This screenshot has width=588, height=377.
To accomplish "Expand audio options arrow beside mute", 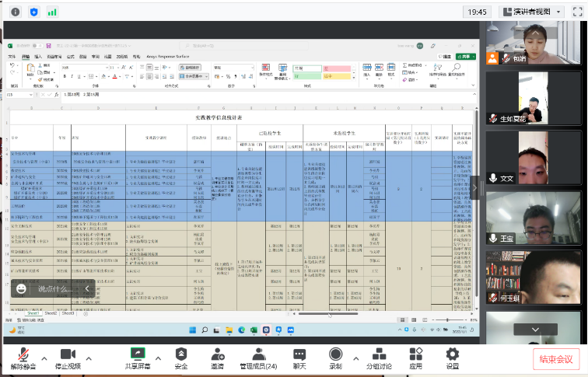I will [44, 358].
